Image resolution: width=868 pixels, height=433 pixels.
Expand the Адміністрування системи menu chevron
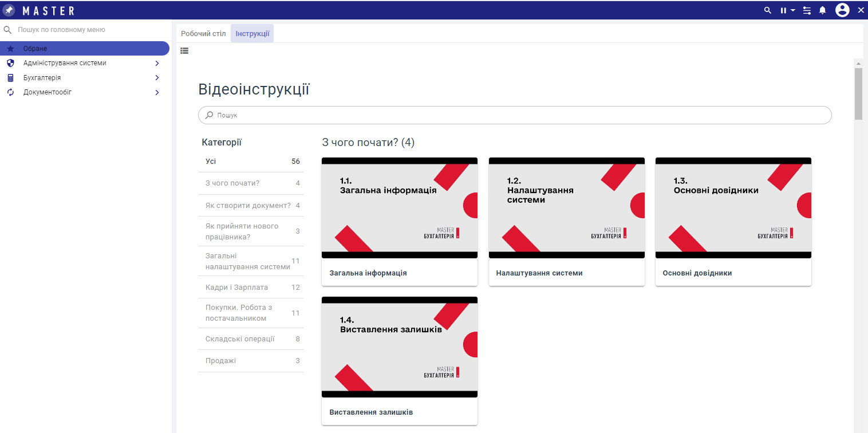pyautogui.click(x=157, y=64)
